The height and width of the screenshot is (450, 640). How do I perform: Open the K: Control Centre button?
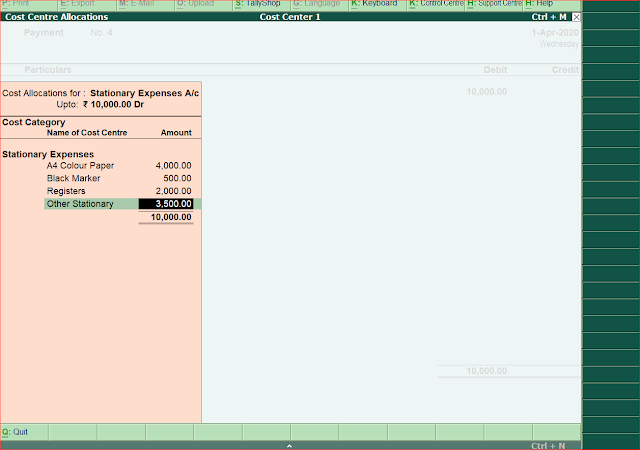click(436, 4)
